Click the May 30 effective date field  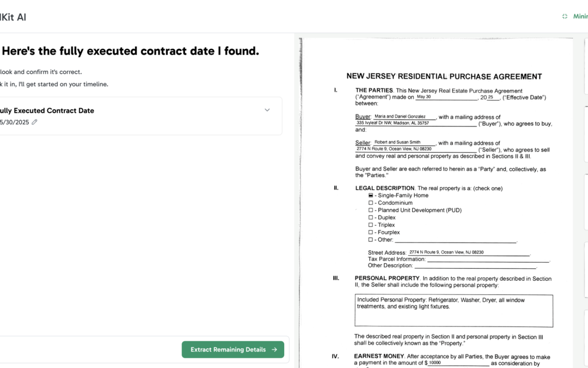point(446,97)
